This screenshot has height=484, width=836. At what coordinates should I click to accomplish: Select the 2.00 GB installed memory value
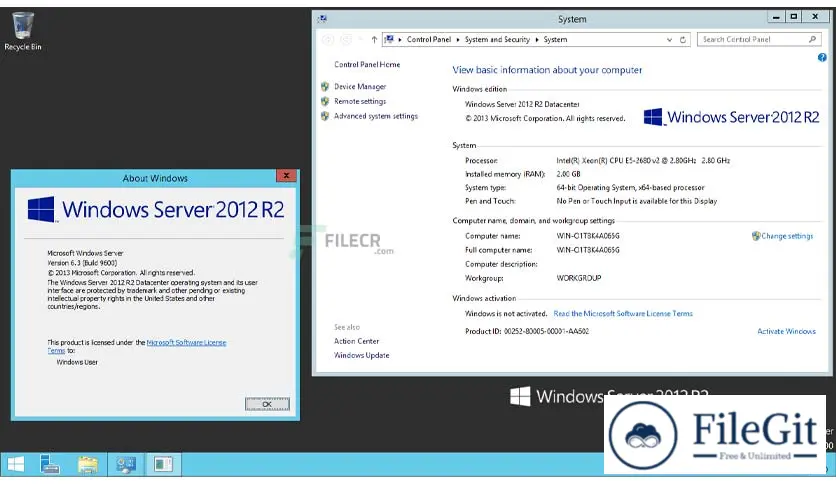click(568, 174)
